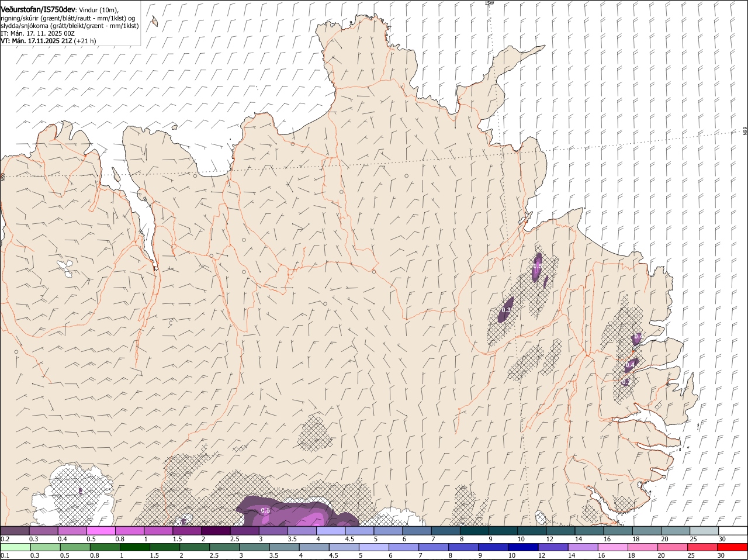Click the '15W' meridian label at map top
This screenshot has height=560, width=748.
489,3
